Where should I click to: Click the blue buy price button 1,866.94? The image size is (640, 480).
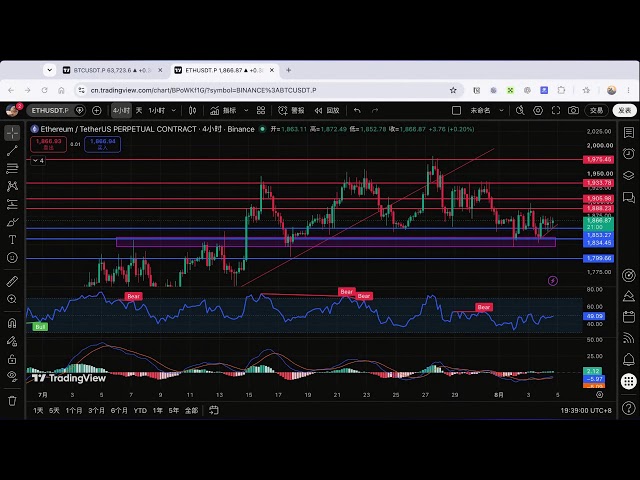coord(102,144)
